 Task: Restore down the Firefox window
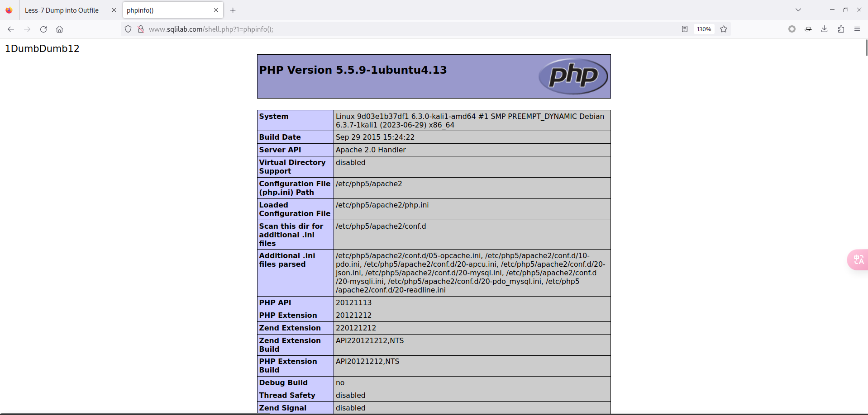pyautogui.click(x=845, y=10)
